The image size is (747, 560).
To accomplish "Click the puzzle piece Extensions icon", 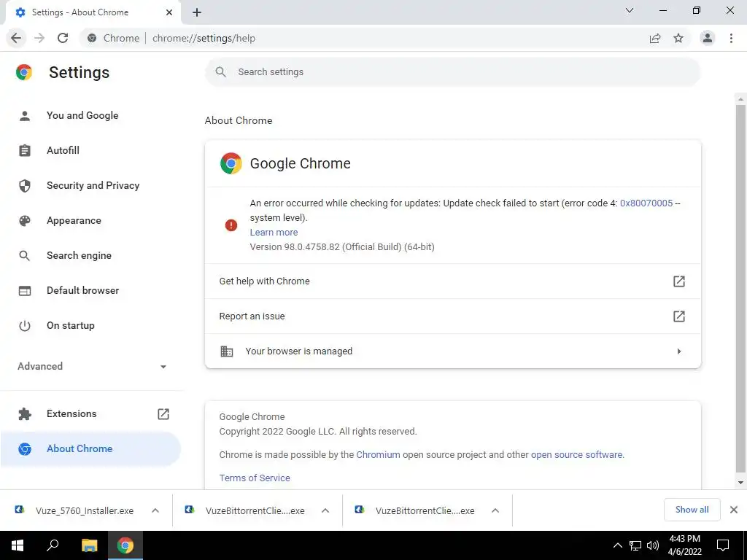I will tap(25, 414).
